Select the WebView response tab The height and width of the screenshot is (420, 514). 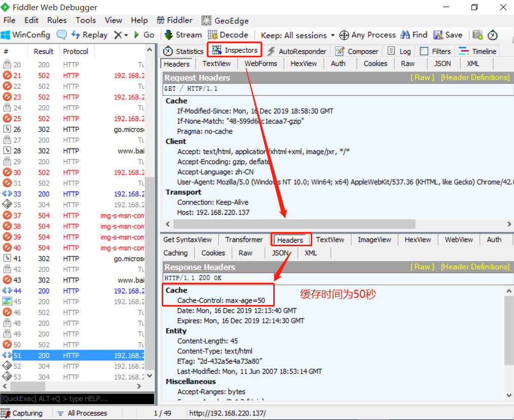click(459, 240)
